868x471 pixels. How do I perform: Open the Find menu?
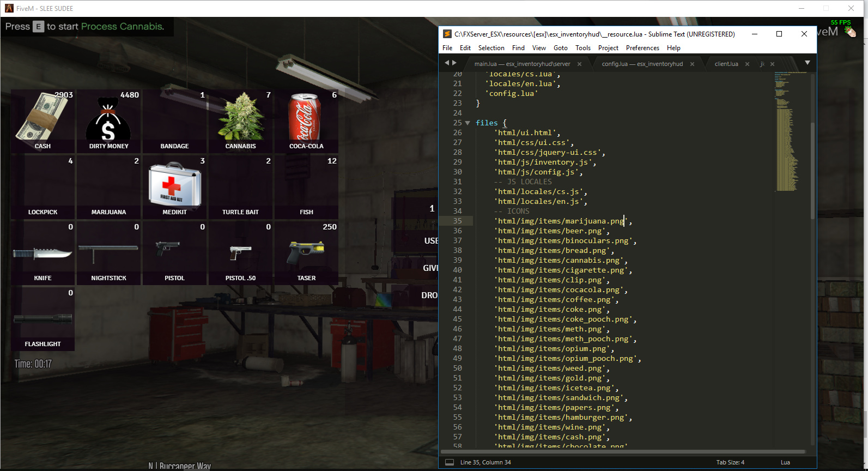[x=518, y=48]
